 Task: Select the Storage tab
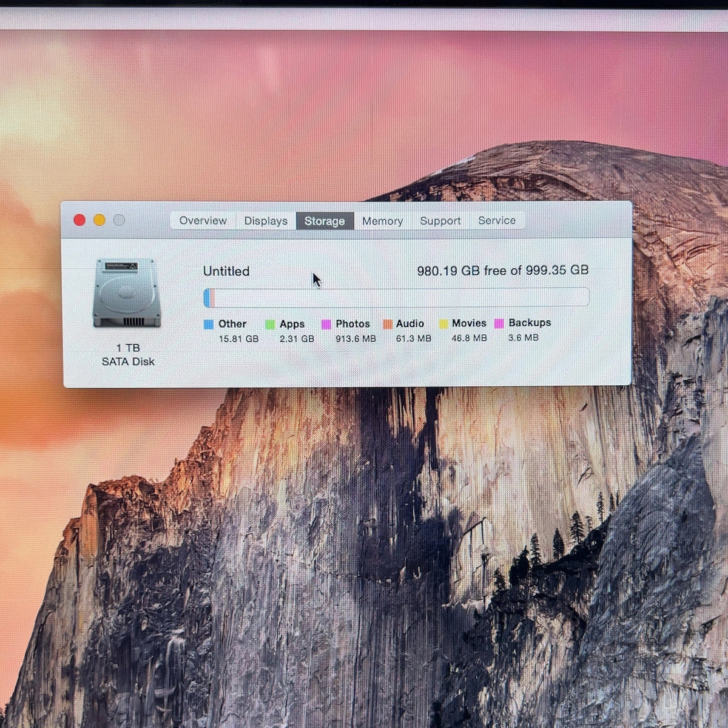pyautogui.click(x=325, y=221)
